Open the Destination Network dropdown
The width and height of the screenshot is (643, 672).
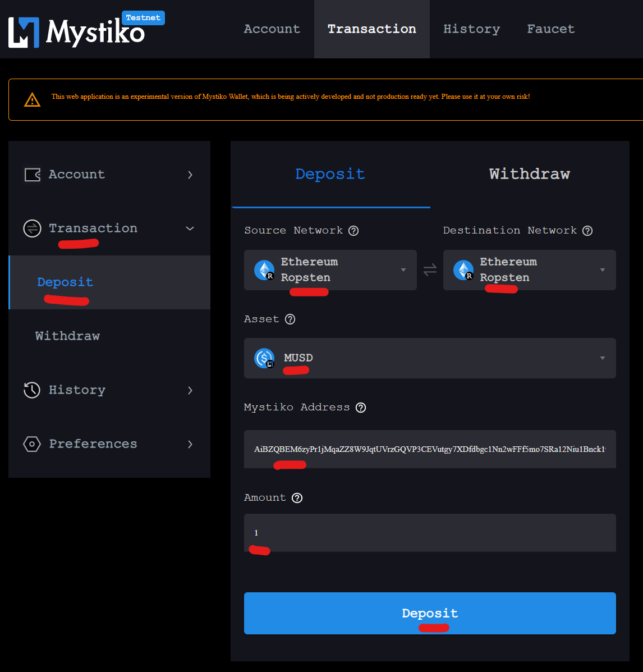(x=530, y=270)
